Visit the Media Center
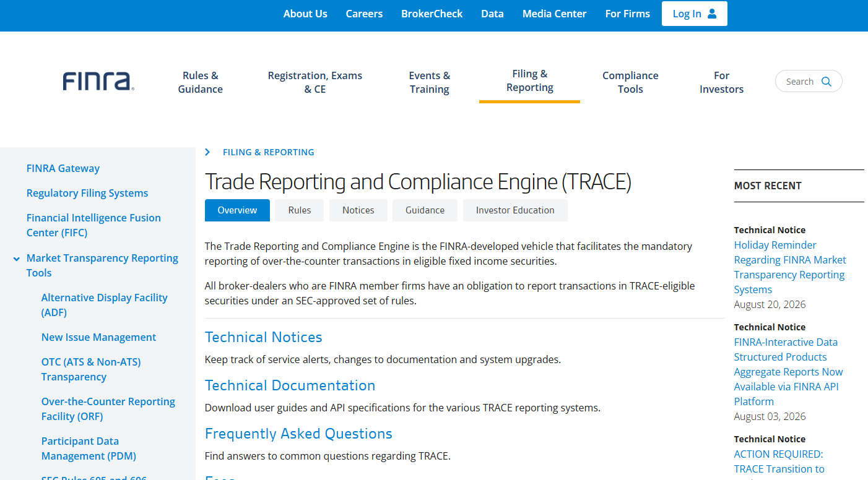Image resolution: width=868 pixels, height=480 pixels. click(554, 14)
